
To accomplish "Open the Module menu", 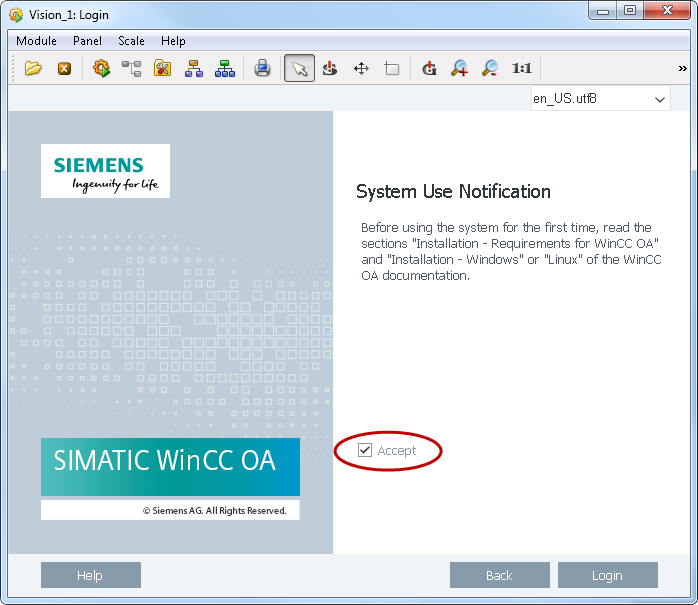I will [x=37, y=41].
